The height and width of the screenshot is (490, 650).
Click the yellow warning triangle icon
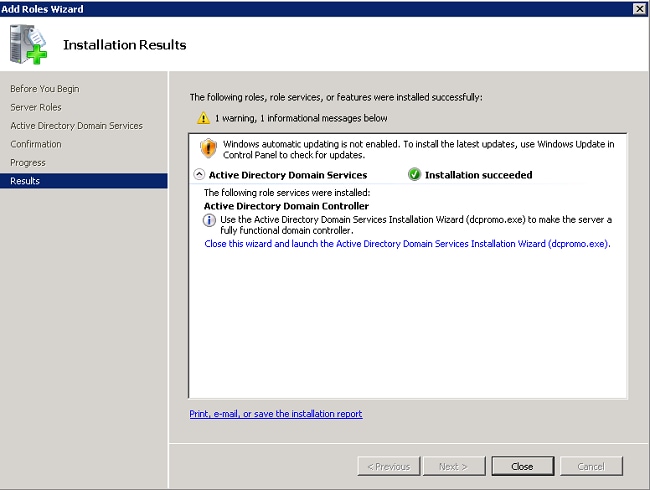point(203,118)
